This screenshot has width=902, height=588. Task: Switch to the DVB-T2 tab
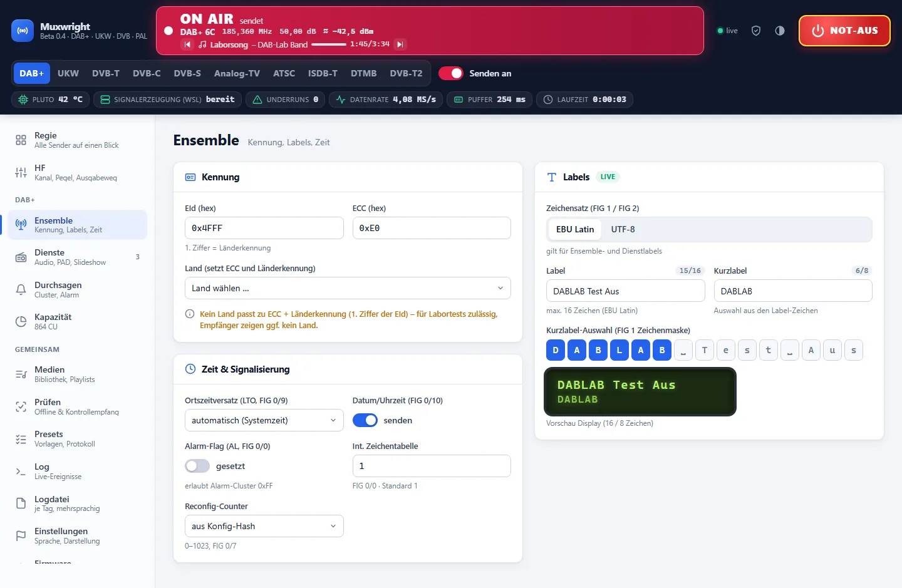click(x=406, y=73)
